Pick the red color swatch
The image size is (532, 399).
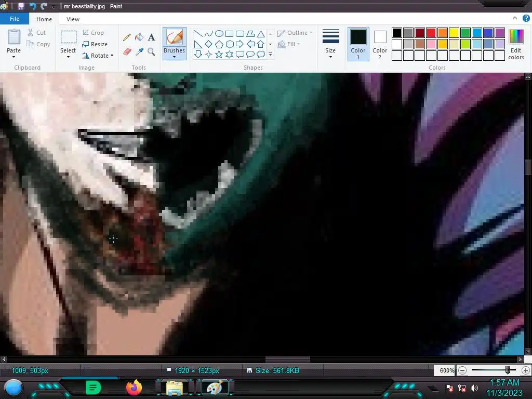pyautogui.click(x=431, y=33)
